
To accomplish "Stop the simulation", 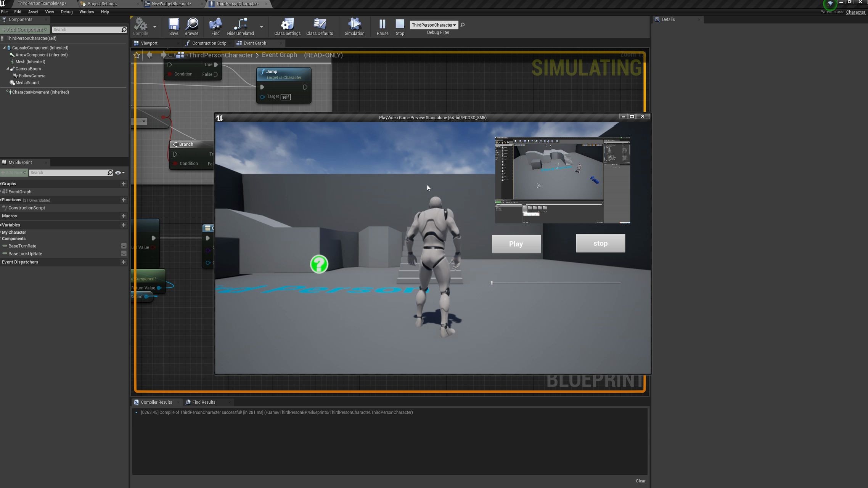I will point(400,26).
